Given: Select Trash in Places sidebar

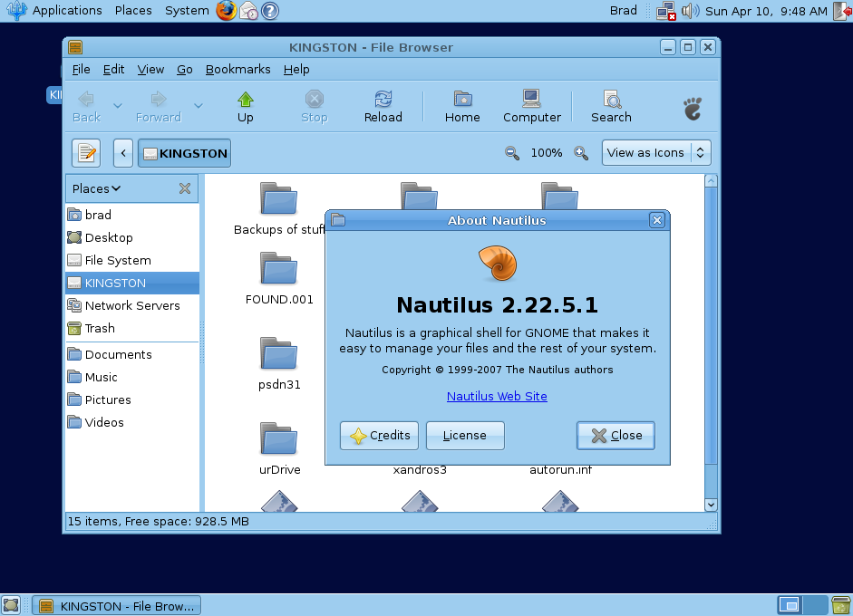Looking at the screenshot, I should click(x=132, y=329).
